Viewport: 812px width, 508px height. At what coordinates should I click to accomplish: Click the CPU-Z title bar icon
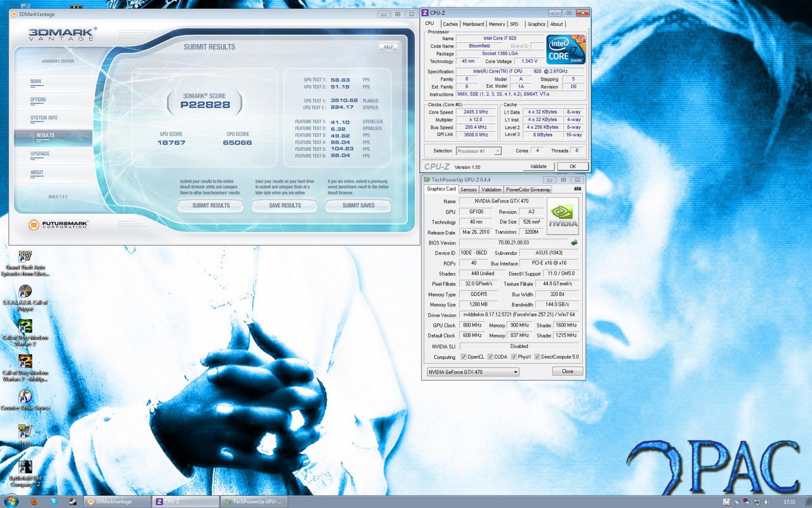click(425, 13)
